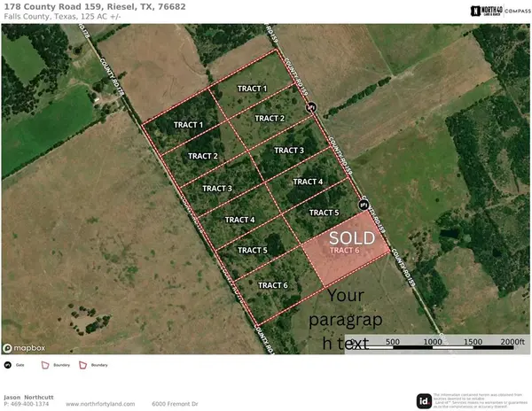Image resolution: width=532 pixels, height=411 pixels.
Task: Click the address title '178 County Road 159, Riesel, TX'
Action: pos(95,7)
